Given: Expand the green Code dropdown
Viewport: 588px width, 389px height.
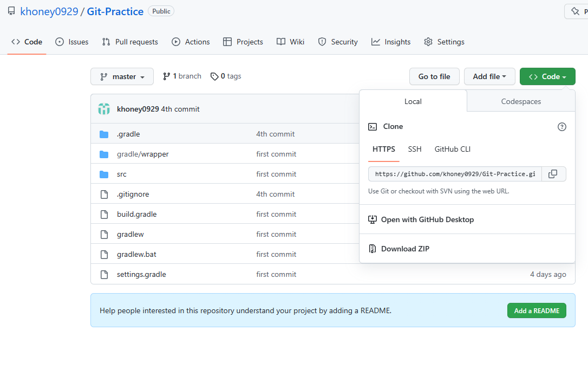Looking at the screenshot, I should pyautogui.click(x=547, y=76).
